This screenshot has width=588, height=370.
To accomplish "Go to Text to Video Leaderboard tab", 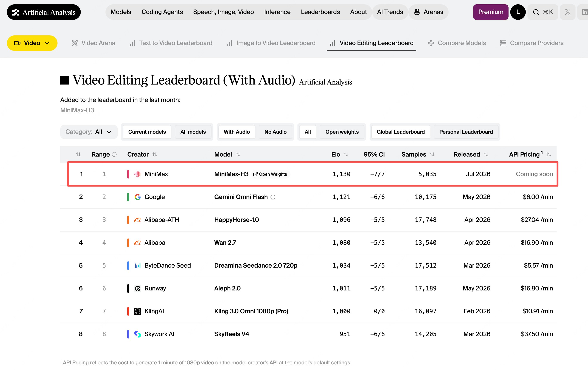I will pos(171,43).
